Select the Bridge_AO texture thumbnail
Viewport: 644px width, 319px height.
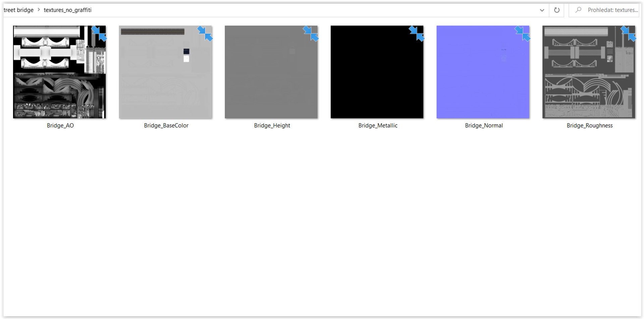point(59,72)
